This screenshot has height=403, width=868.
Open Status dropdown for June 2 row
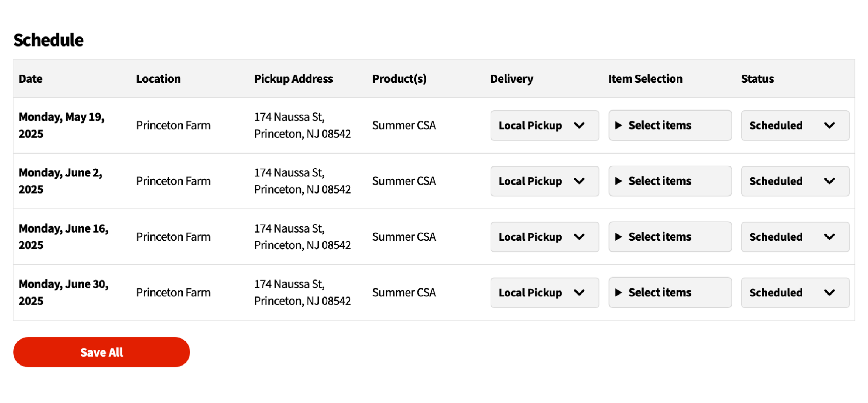tap(795, 181)
